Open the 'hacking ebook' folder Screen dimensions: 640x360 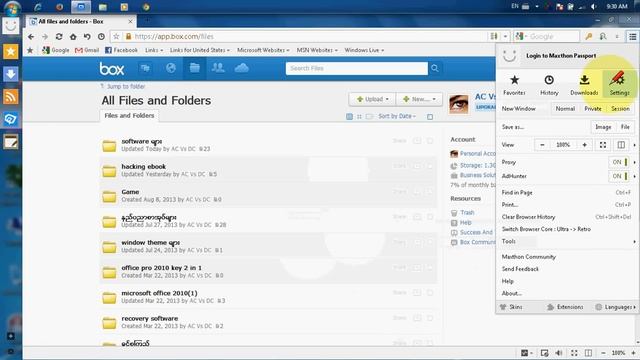143,167
